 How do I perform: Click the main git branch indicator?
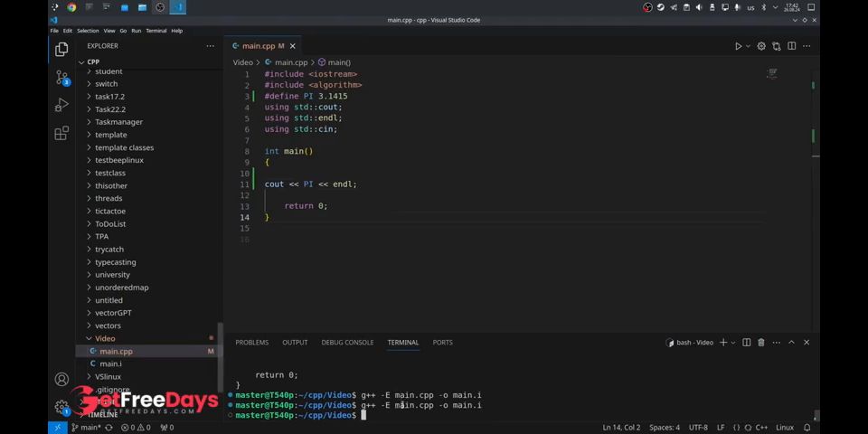pyautogui.click(x=86, y=428)
